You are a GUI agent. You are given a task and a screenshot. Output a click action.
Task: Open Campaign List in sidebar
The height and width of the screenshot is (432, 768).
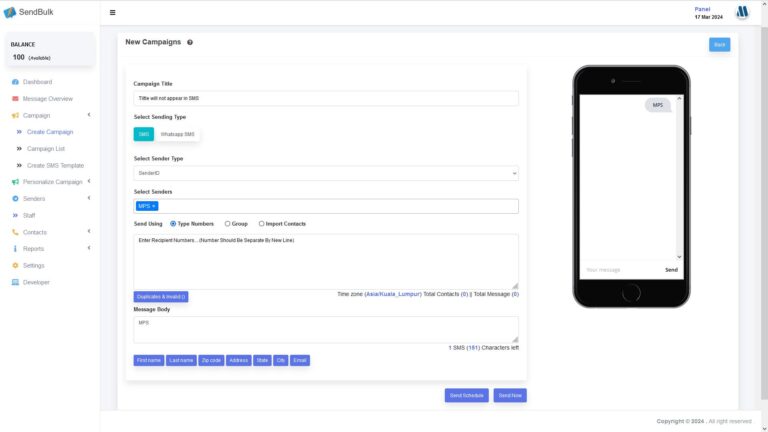(46, 148)
